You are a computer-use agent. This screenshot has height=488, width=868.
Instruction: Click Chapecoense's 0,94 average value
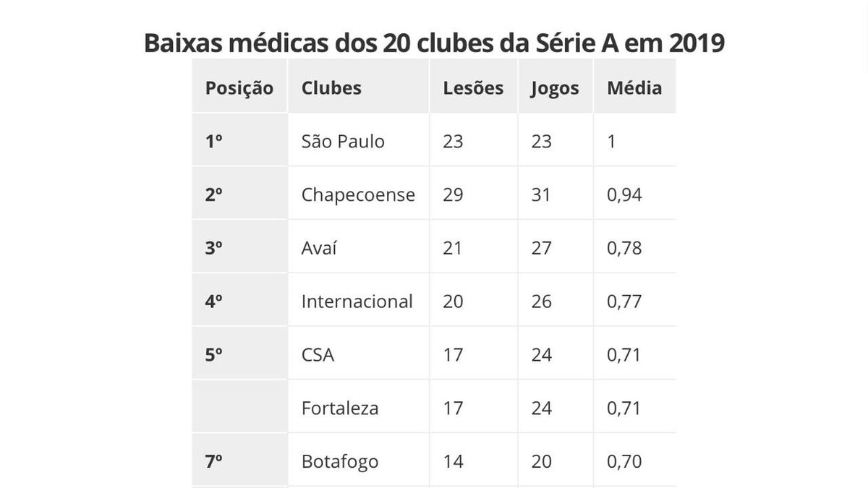coord(625,194)
